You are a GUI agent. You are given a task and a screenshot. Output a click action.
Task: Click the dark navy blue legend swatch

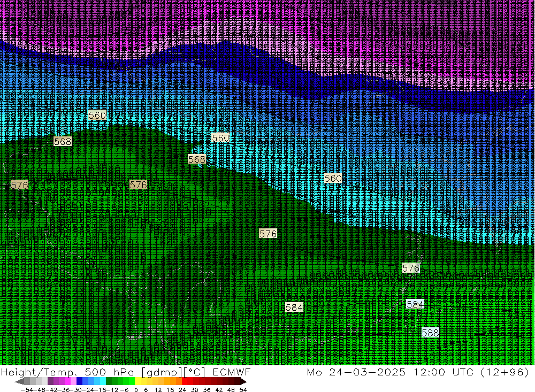tap(80, 381)
